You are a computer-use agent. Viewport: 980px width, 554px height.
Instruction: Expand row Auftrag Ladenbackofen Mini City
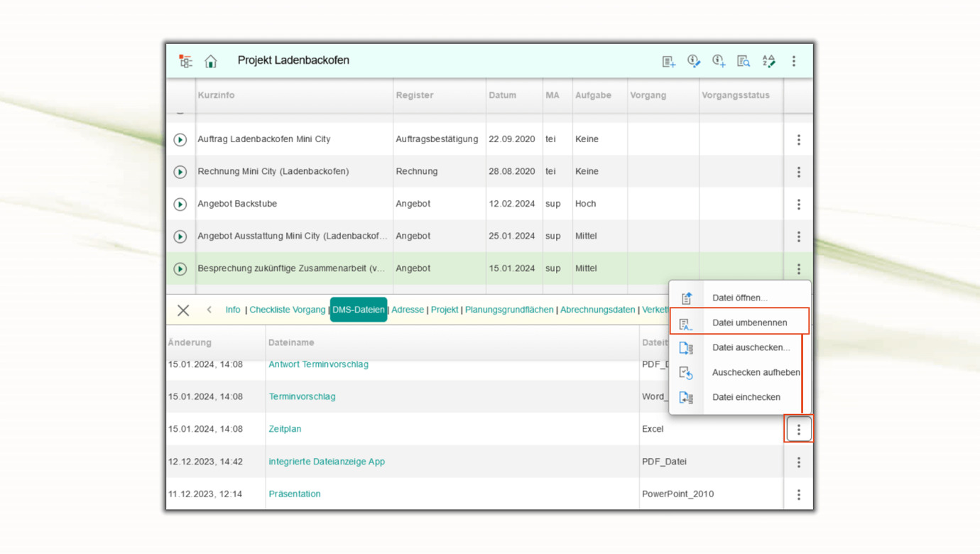click(x=180, y=140)
